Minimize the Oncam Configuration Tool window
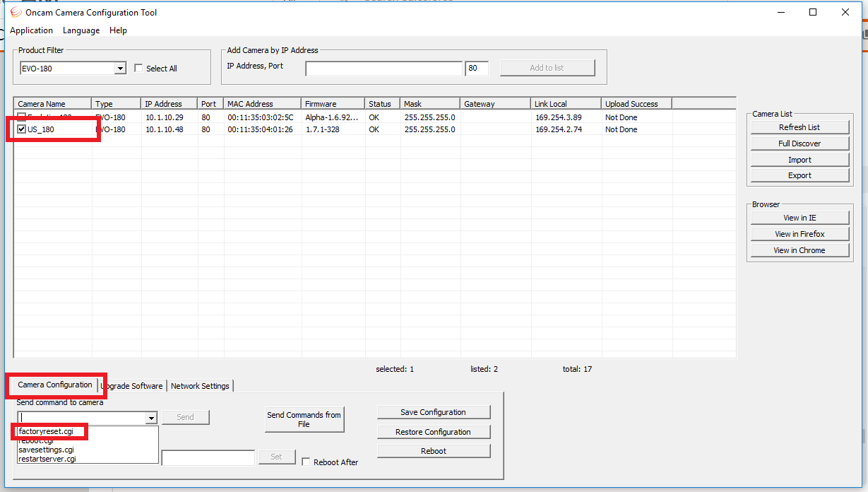 click(780, 12)
